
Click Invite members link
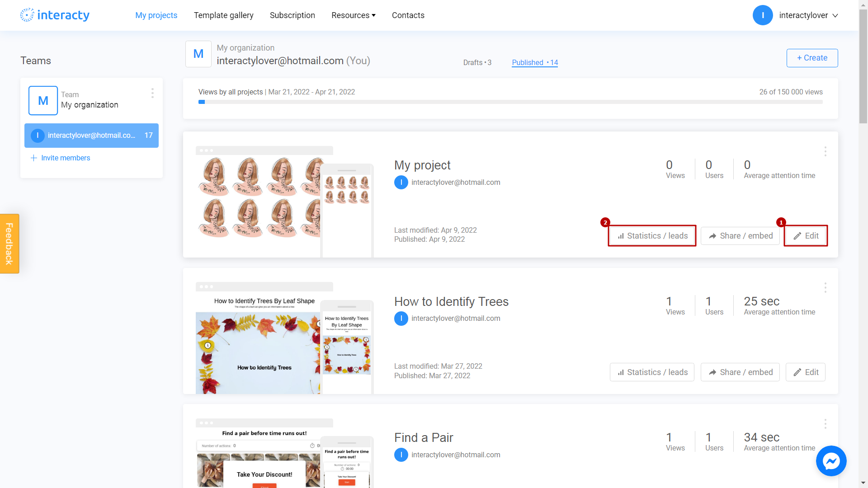[66, 158]
